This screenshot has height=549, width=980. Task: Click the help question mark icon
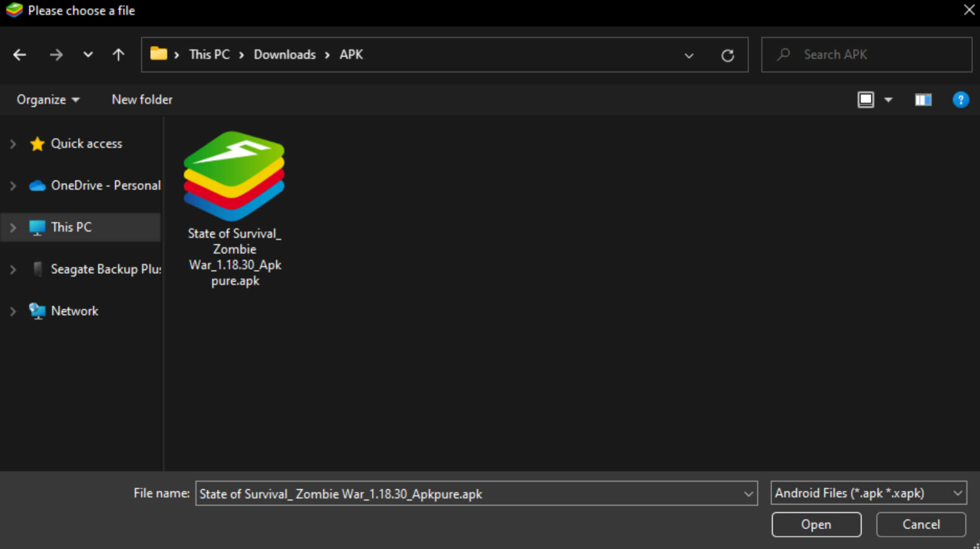point(961,99)
